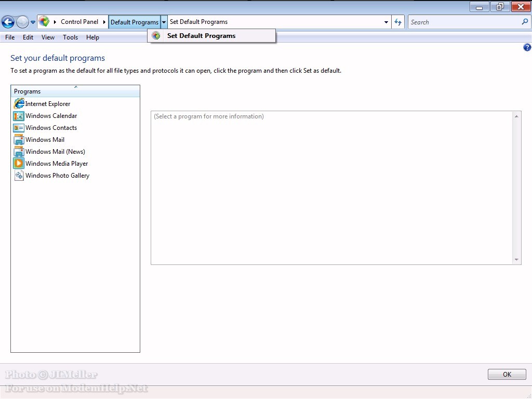Image resolution: width=532 pixels, height=399 pixels.
Task: Select the Windows Photo Gallery icon
Action: coord(19,176)
